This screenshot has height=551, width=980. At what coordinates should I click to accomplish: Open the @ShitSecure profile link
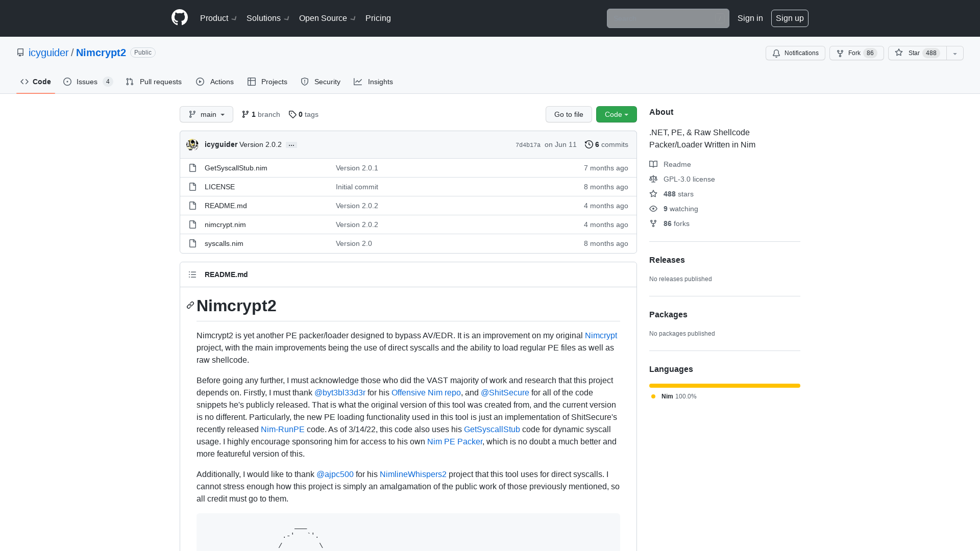(505, 392)
